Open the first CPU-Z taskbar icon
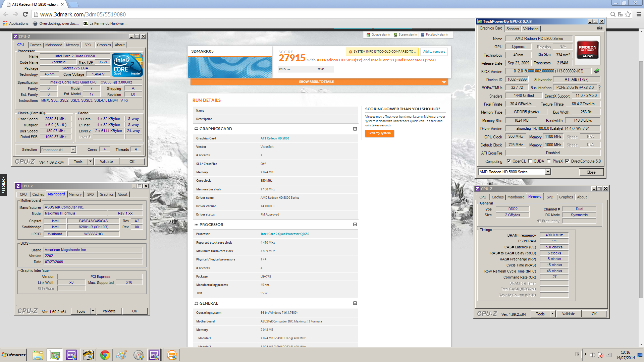This screenshot has height=362, width=644. tap(71, 355)
